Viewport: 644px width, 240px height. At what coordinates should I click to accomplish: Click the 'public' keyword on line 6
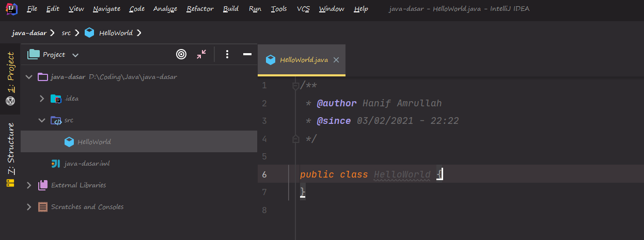tap(317, 174)
